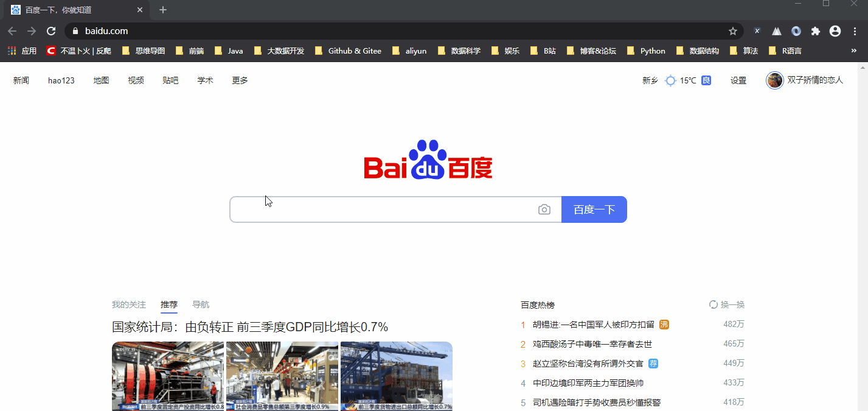Open 学术 in top navigation

tap(205, 80)
